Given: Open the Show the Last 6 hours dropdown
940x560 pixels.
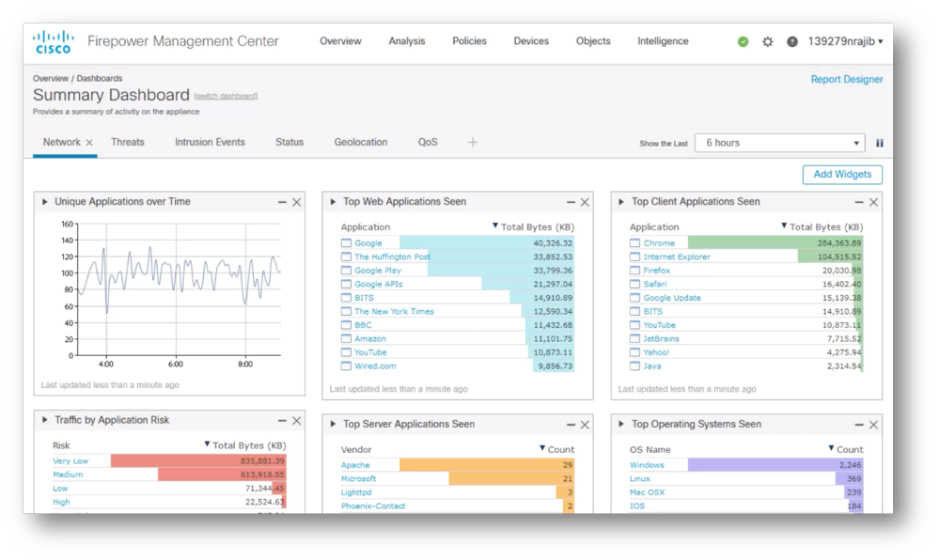Looking at the screenshot, I should point(779,143).
